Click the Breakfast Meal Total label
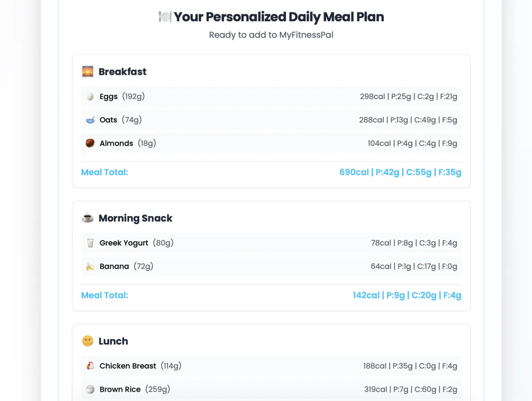 point(105,172)
